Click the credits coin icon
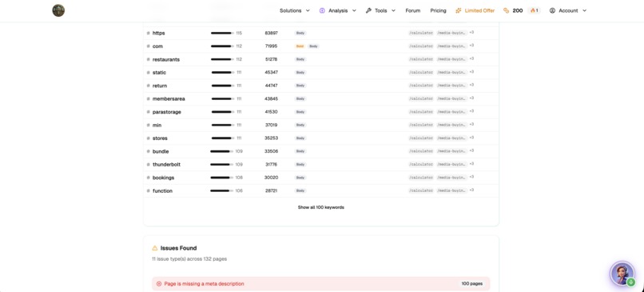The image size is (644, 292). point(507,10)
